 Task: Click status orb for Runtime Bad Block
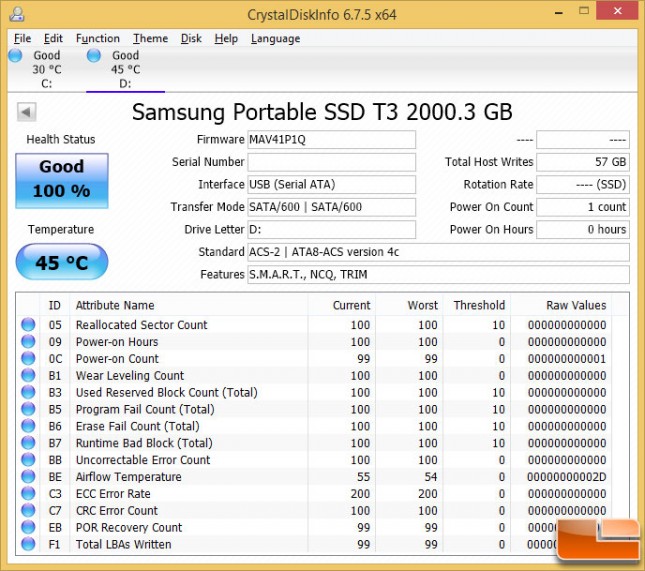click(x=28, y=443)
